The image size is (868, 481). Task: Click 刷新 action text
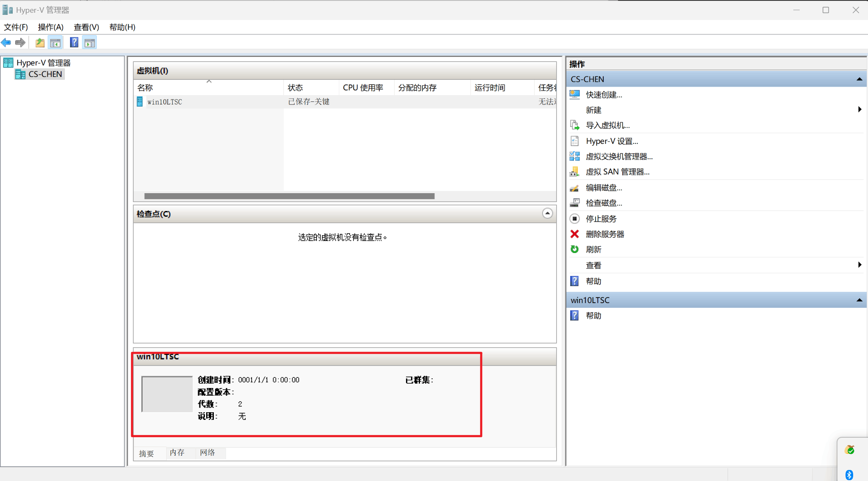594,249
